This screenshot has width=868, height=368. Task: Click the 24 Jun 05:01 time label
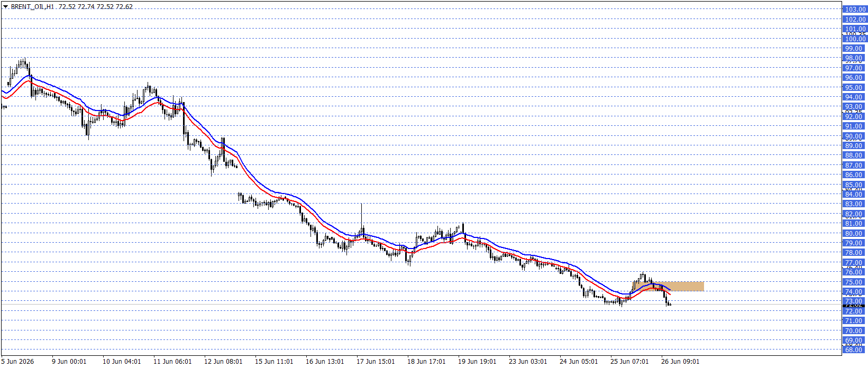[x=579, y=362]
